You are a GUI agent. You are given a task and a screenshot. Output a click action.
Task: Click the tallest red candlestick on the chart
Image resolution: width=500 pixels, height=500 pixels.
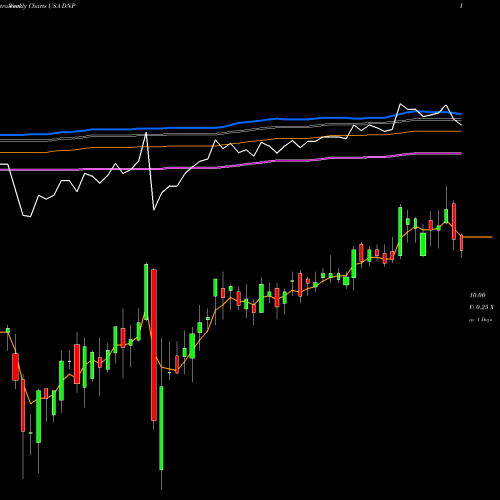(x=154, y=345)
